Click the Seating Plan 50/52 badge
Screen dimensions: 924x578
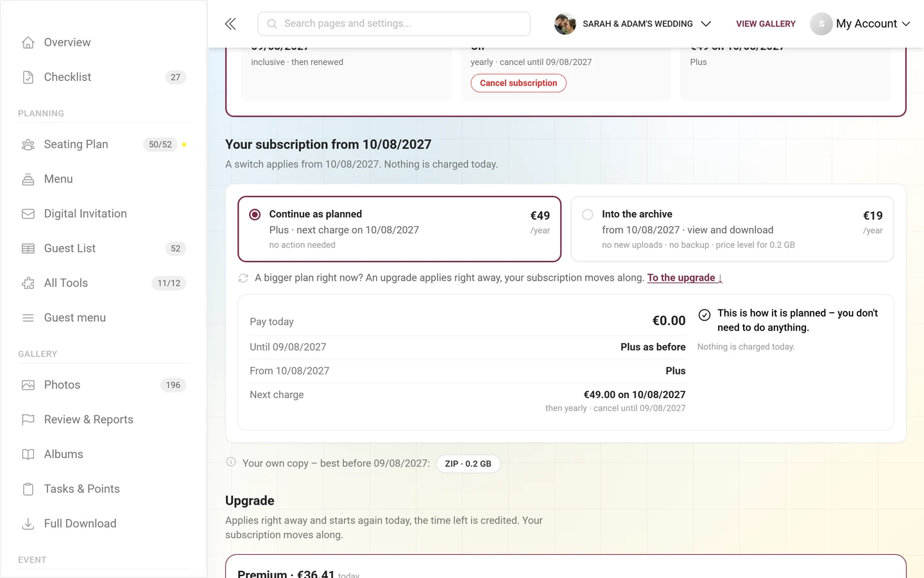tap(160, 144)
